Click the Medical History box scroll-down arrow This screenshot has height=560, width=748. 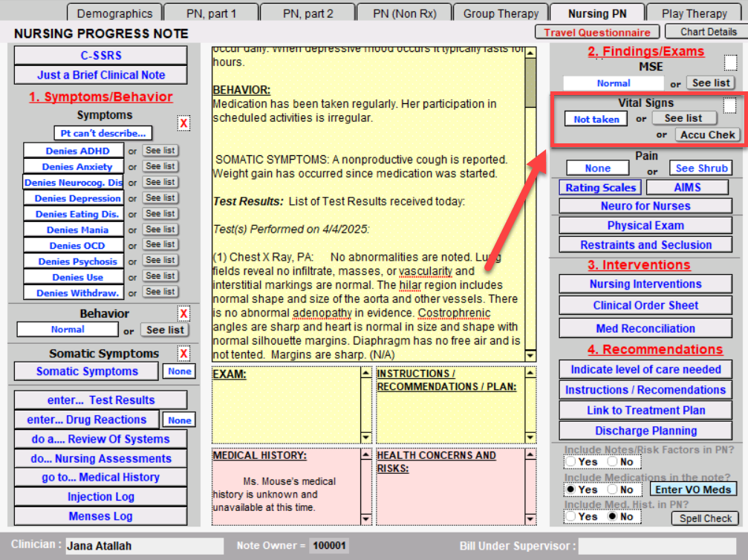point(365,519)
